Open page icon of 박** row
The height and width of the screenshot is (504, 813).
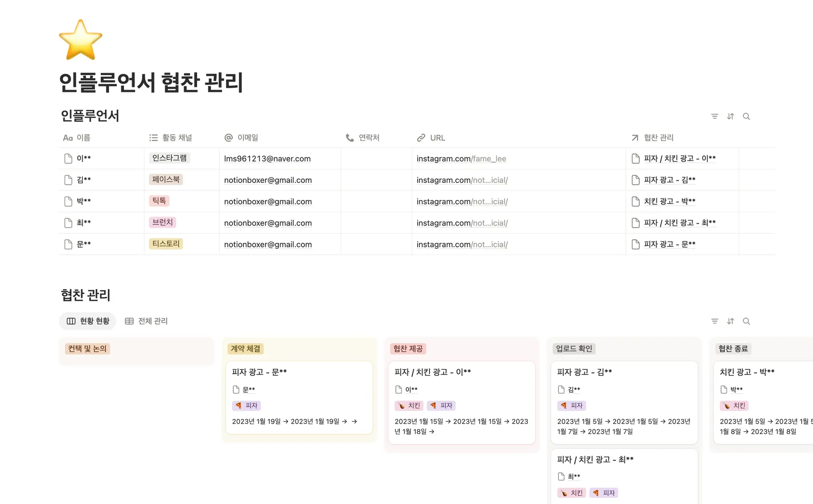tap(68, 201)
